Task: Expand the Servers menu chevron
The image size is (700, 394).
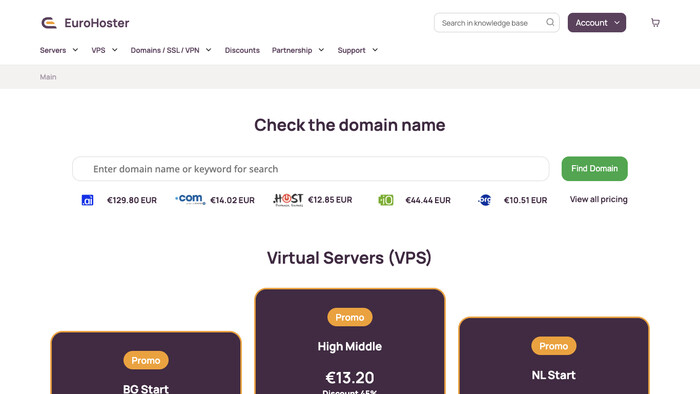Action: 75,50
